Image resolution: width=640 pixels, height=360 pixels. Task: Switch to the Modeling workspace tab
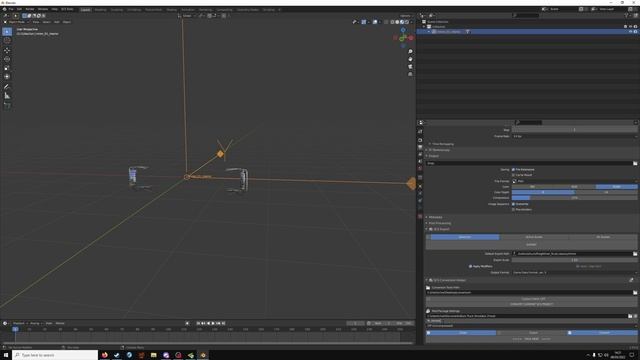(100, 9)
